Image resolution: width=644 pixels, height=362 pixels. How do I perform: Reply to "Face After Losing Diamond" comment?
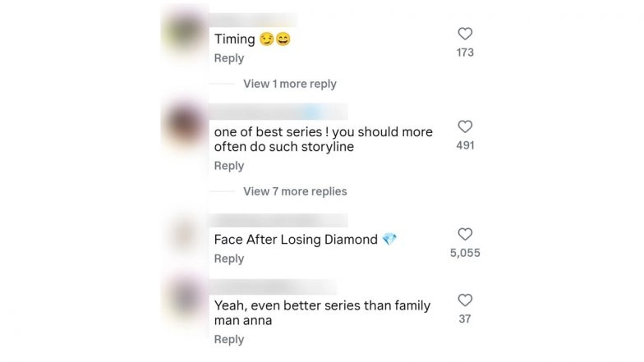[x=229, y=259]
